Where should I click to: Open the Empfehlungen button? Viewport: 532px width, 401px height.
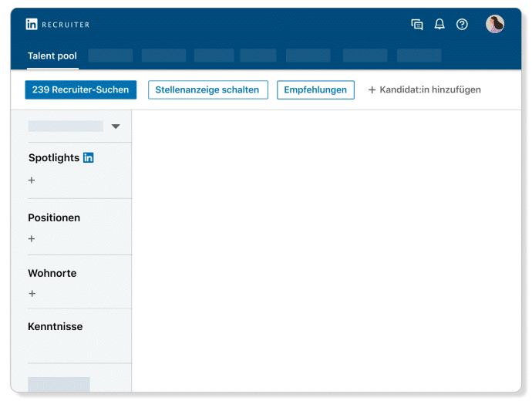click(x=315, y=90)
